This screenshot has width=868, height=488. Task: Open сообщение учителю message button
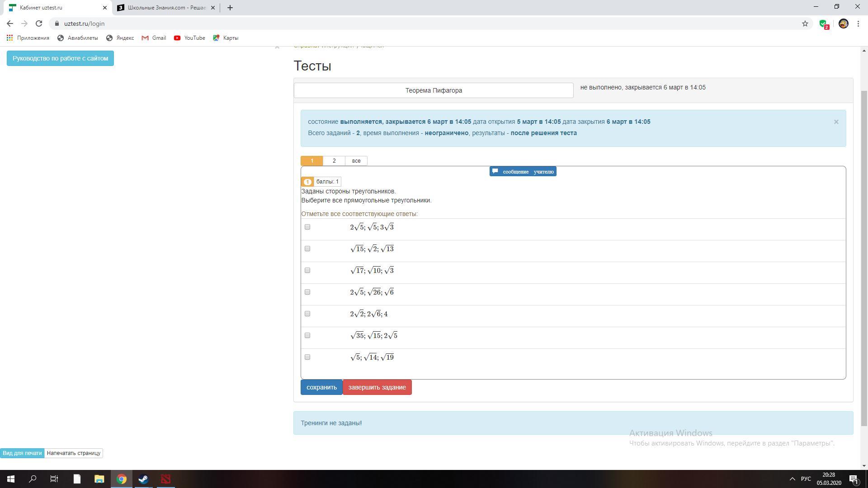tap(523, 172)
